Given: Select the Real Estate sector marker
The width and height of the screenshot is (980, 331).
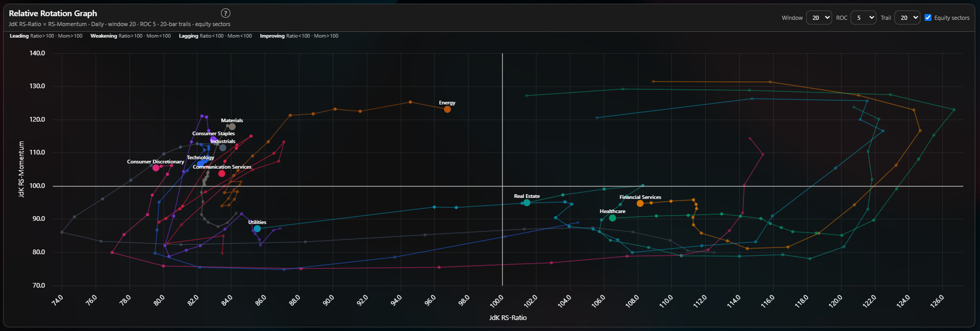Looking at the screenshot, I should click(x=527, y=203).
